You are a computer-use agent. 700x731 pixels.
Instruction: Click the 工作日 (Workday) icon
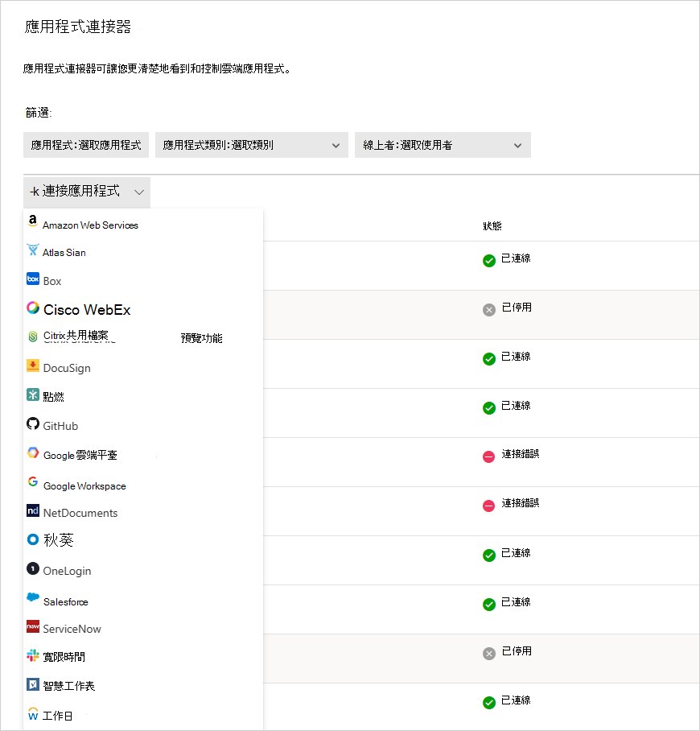click(32, 714)
